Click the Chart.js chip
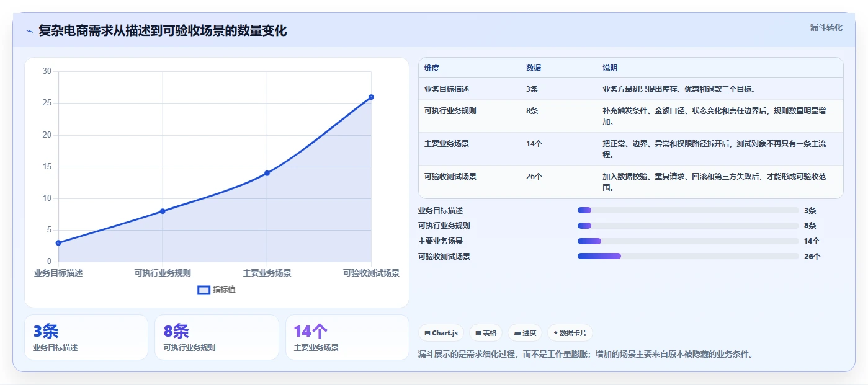Viewport: 868px width, 385px height. [441, 333]
